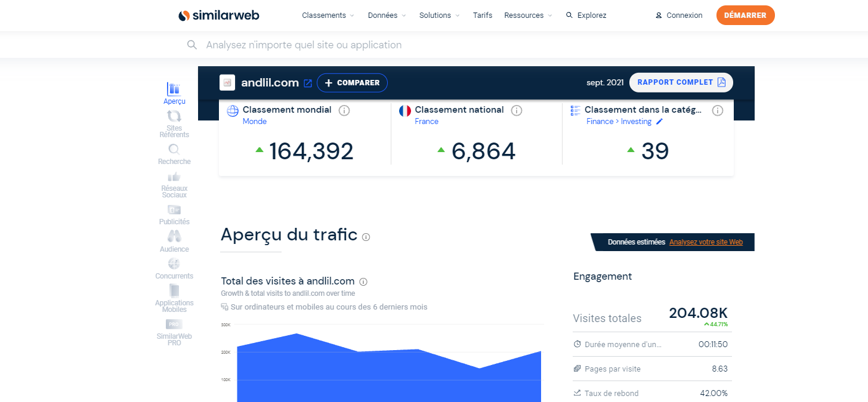
Task: Click the 204.08K total visits value
Action: point(698,313)
